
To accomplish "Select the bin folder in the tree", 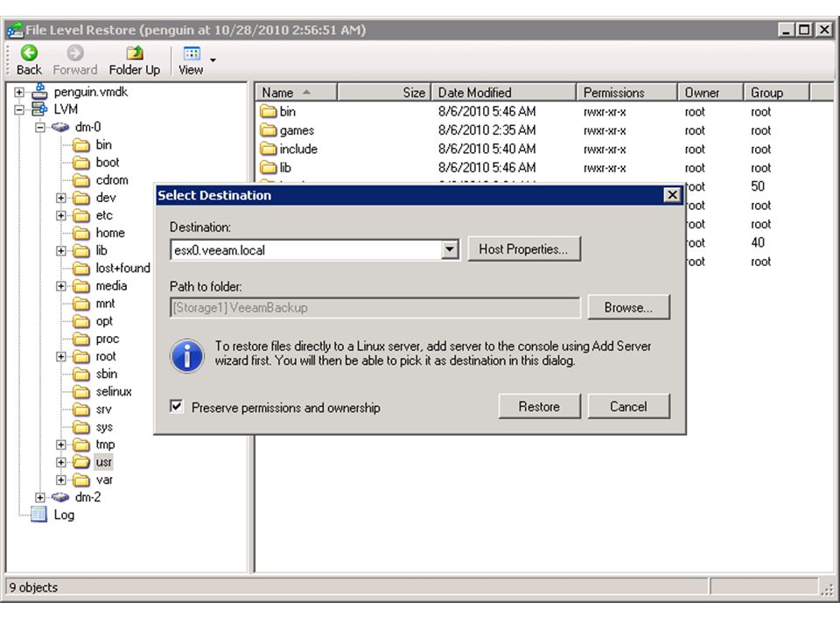I will [104, 144].
